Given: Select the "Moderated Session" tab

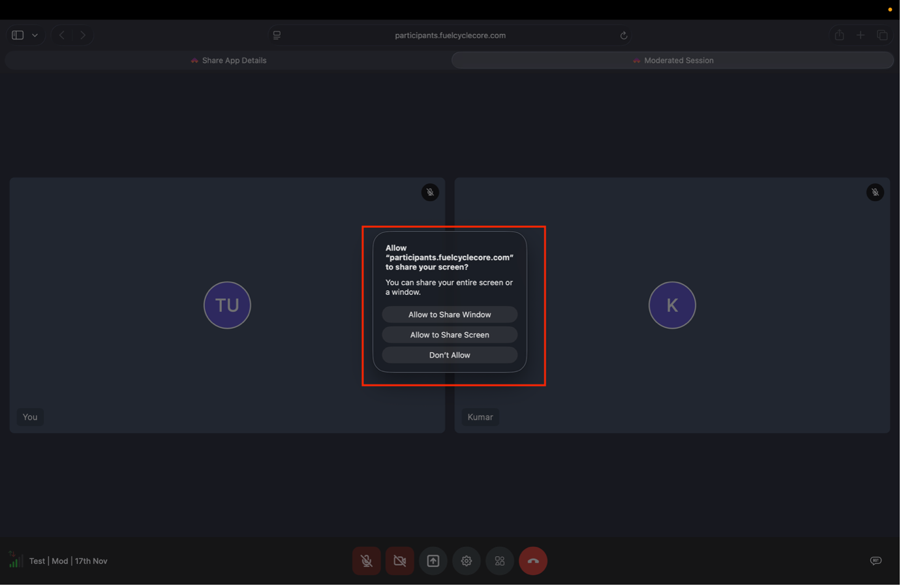Looking at the screenshot, I should point(673,60).
